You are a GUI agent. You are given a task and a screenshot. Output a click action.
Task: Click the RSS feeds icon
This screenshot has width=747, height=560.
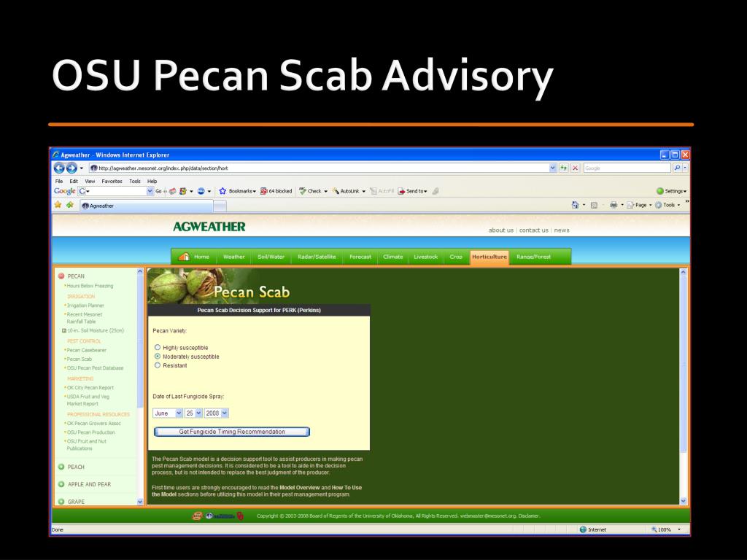594,205
